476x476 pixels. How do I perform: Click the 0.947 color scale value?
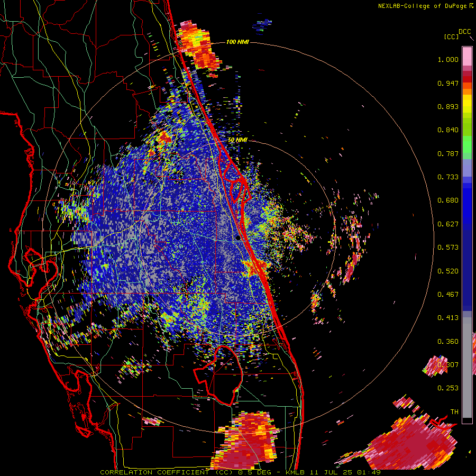point(448,83)
